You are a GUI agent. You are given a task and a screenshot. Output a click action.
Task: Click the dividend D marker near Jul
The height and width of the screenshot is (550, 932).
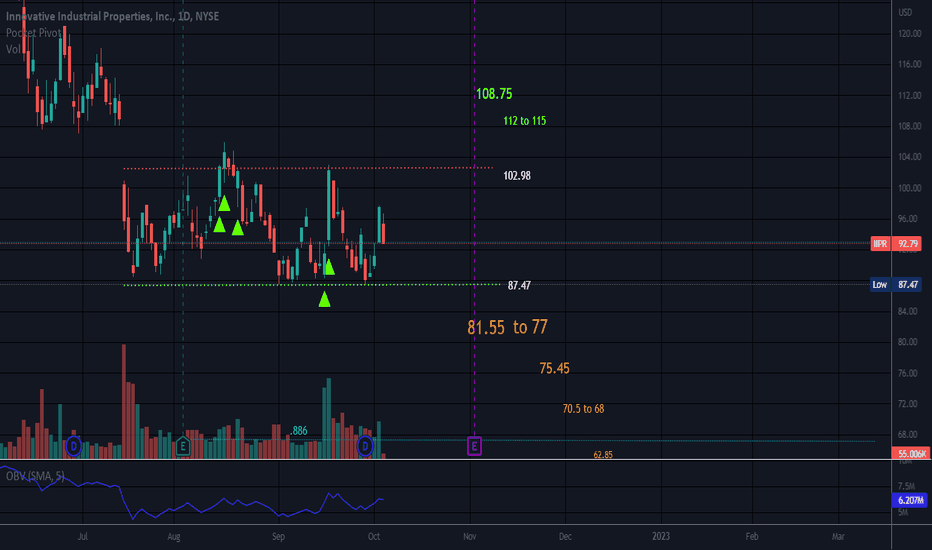(74, 445)
